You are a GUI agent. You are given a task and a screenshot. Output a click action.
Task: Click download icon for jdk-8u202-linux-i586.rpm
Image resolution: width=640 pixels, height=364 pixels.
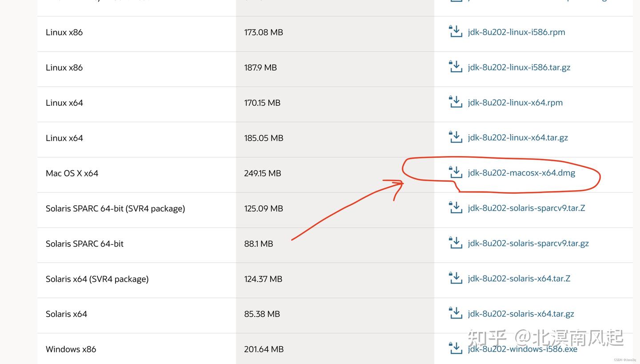click(456, 32)
